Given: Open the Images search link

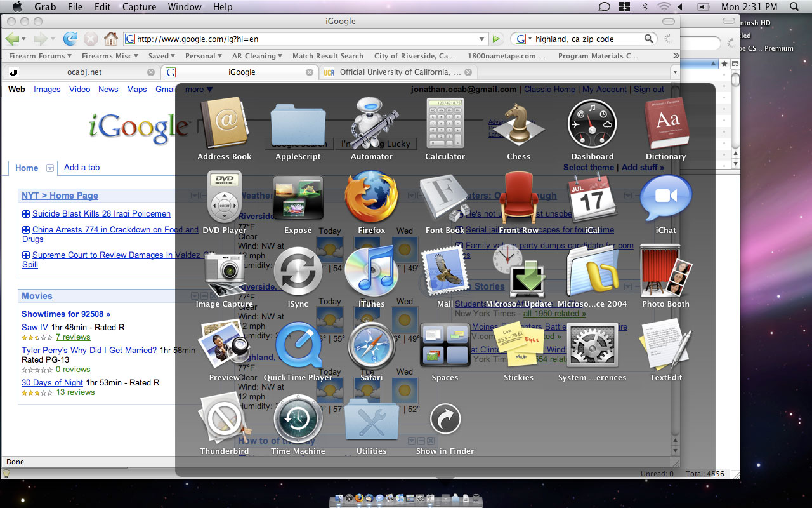Looking at the screenshot, I should pos(47,90).
